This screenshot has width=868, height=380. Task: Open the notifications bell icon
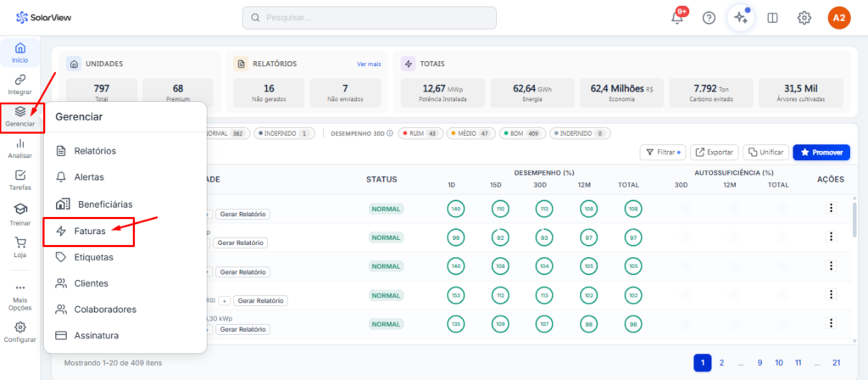(x=677, y=18)
